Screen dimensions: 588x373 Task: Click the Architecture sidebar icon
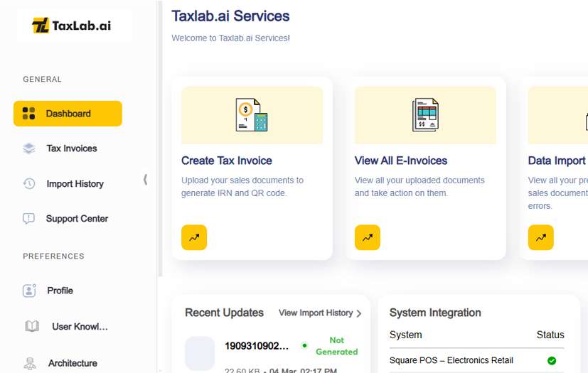point(29,364)
